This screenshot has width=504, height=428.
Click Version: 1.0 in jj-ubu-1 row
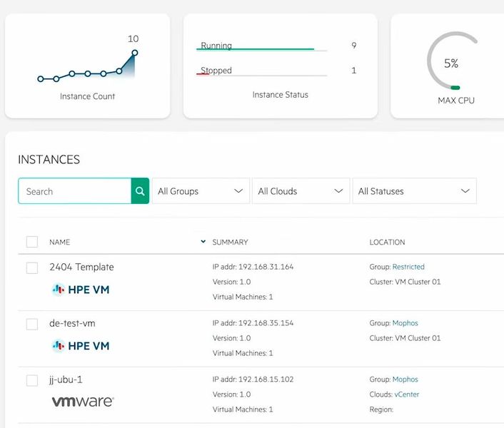tap(231, 394)
